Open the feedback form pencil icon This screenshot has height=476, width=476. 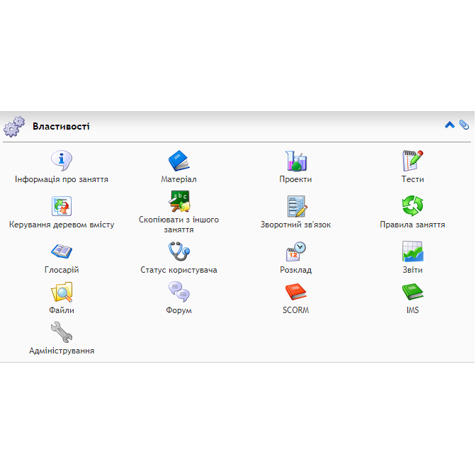point(296,206)
